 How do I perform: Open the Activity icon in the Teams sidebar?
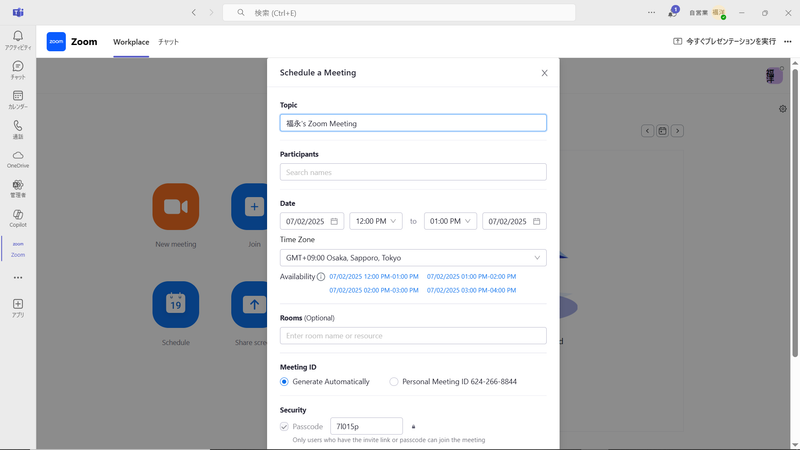click(18, 39)
